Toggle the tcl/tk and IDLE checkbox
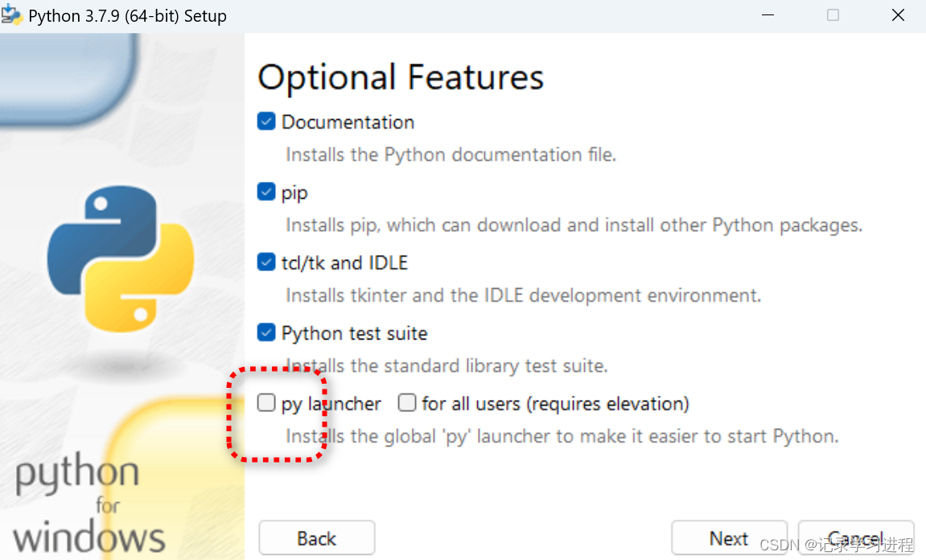This screenshot has height=560, width=926. coord(266,262)
